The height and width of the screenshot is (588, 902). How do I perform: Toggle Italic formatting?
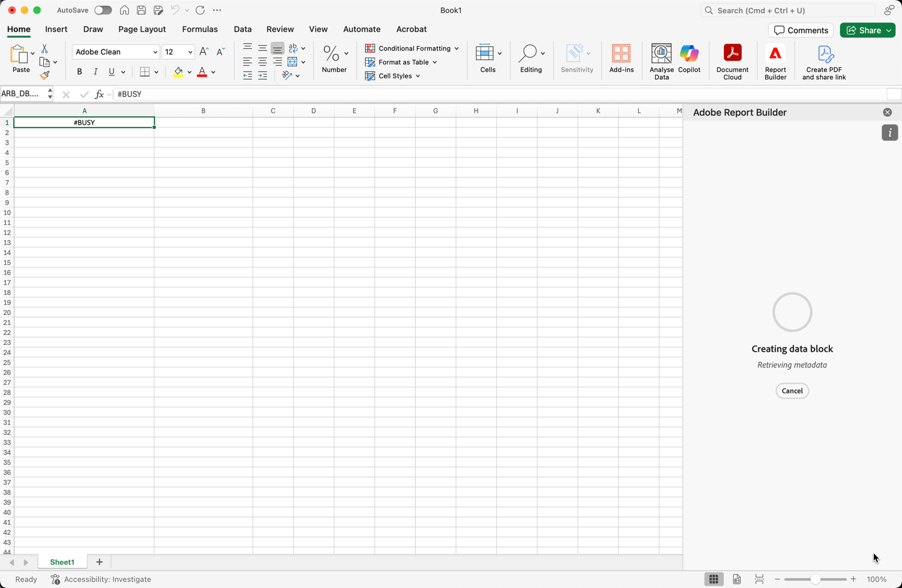pos(96,72)
